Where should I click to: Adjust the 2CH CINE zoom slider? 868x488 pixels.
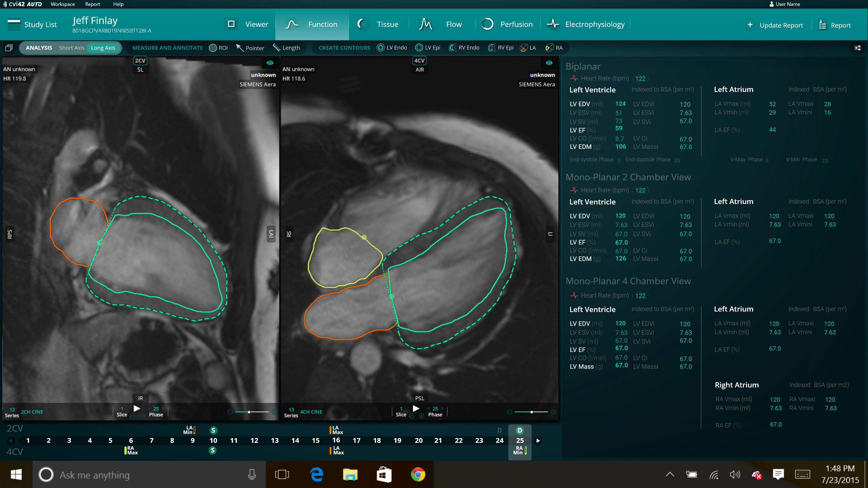pyautogui.click(x=249, y=412)
